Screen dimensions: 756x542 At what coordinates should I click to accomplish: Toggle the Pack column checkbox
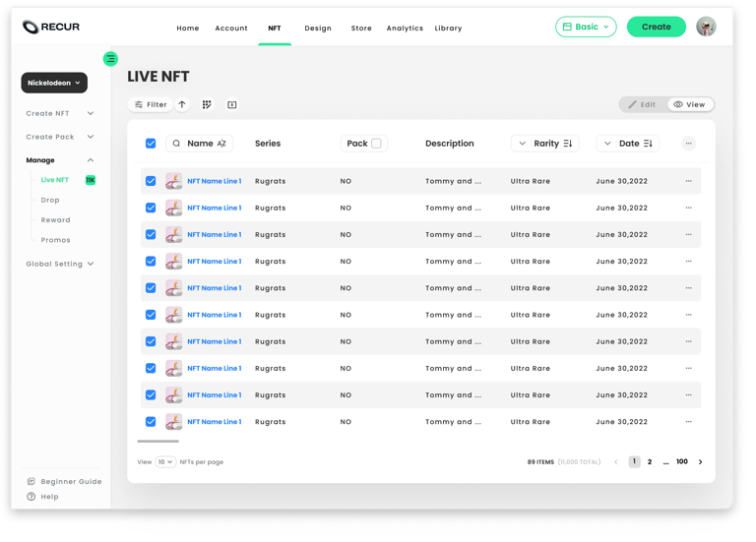(x=377, y=143)
